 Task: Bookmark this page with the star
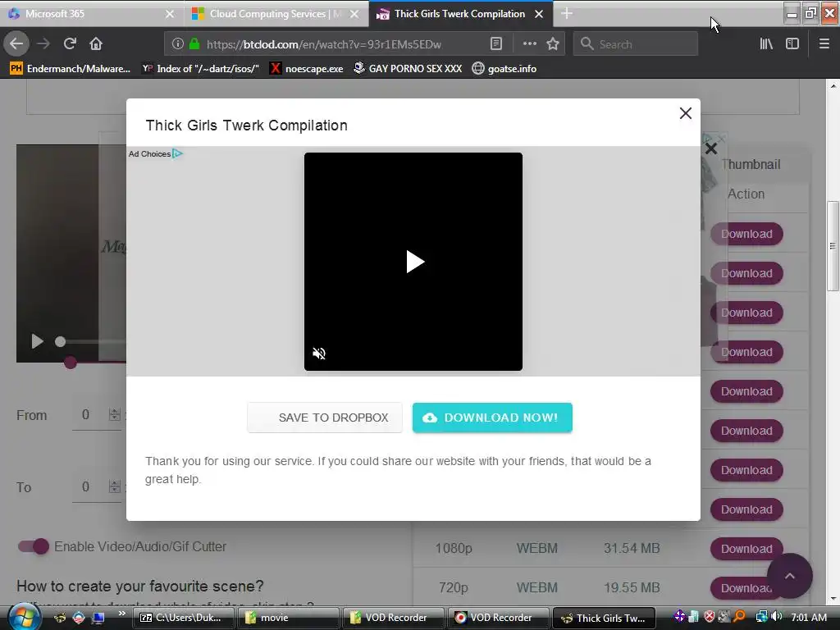tap(553, 44)
